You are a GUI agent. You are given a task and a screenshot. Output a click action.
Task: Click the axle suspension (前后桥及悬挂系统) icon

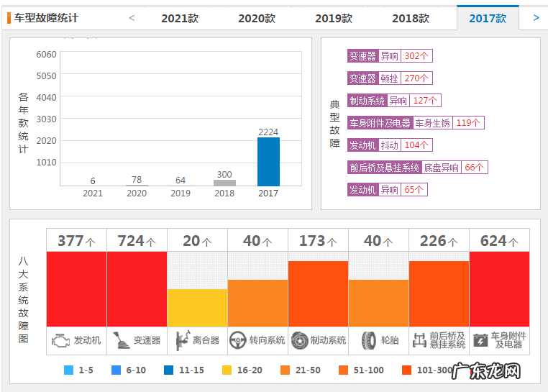click(419, 341)
